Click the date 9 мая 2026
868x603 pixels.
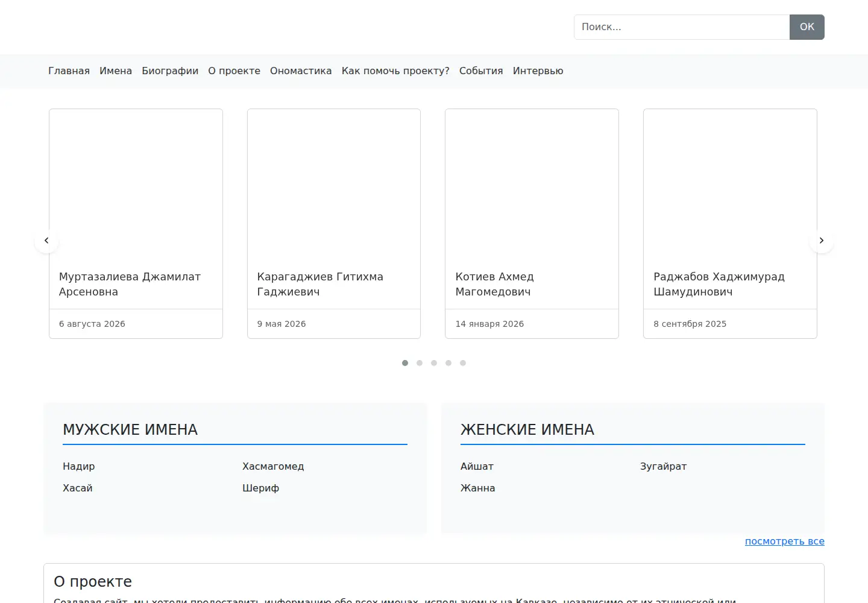click(x=281, y=324)
